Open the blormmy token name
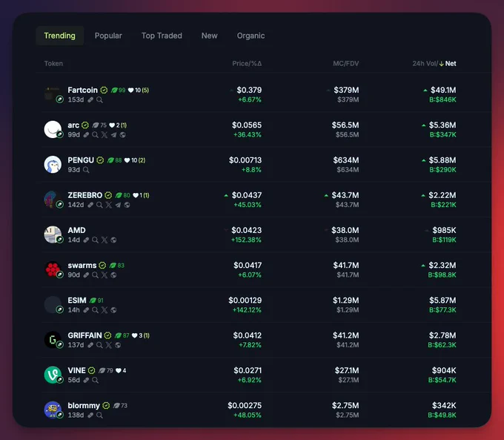 tap(84, 406)
